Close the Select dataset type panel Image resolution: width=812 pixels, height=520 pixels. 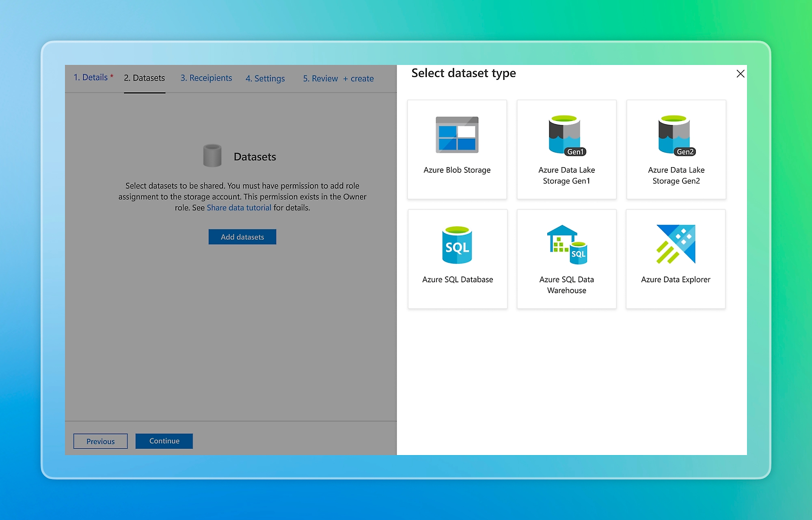coord(740,73)
